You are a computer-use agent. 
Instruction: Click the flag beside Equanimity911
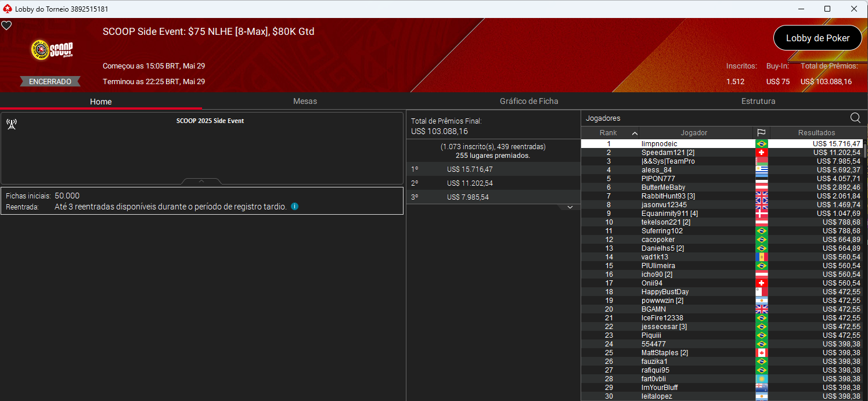pyautogui.click(x=761, y=213)
